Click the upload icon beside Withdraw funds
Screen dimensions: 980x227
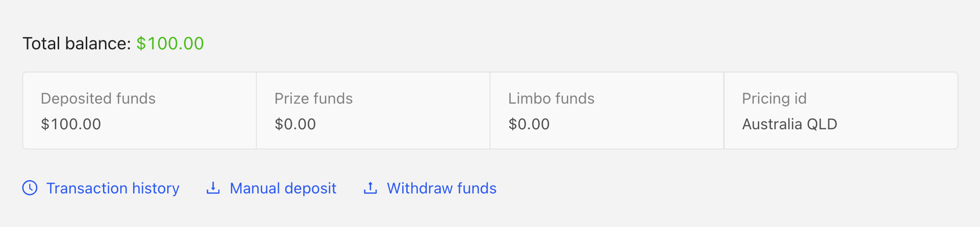[x=370, y=188]
